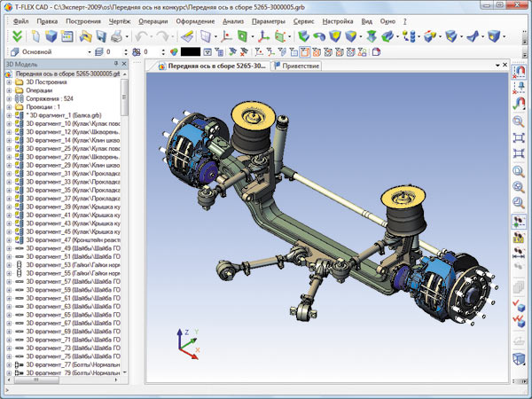
Task: Click the Undo arrow icon
Action: [141, 36]
